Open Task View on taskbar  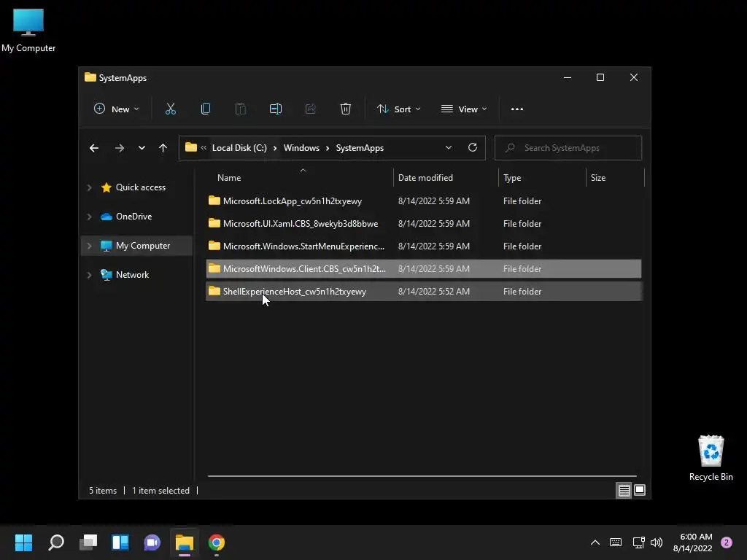pos(88,542)
